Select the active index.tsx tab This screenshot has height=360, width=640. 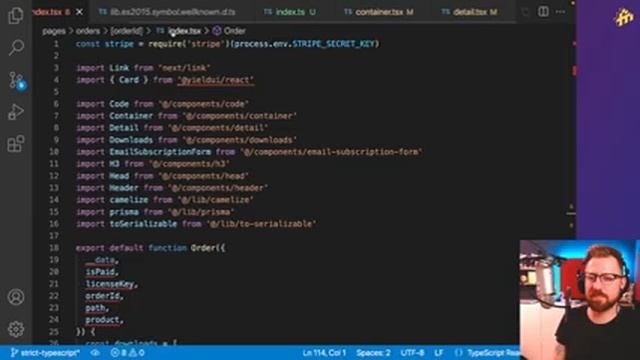[x=51, y=12]
